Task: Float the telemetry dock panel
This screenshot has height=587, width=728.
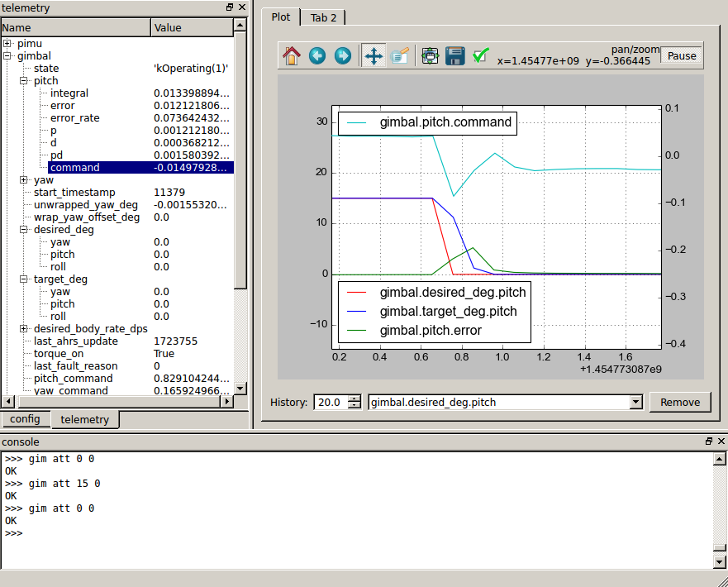Action: point(230,7)
